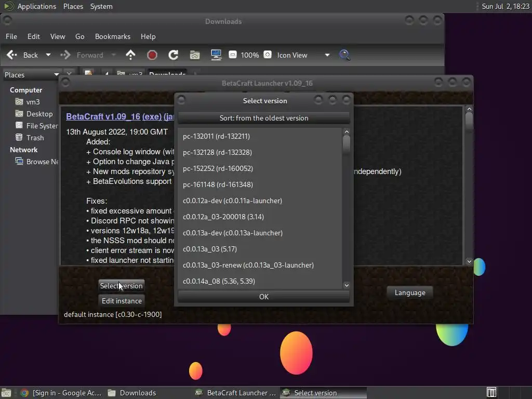
Task: Open the Icon View mode dropdown
Action: pyautogui.click(x=303, y=55)
